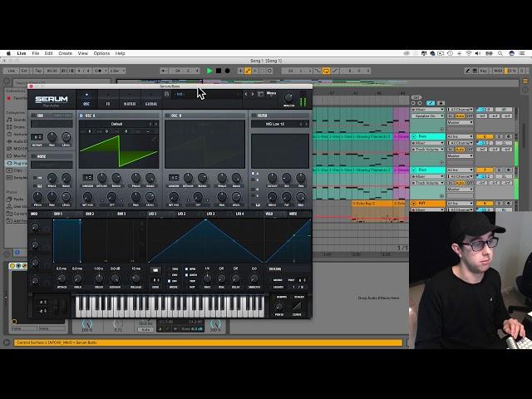Screen dimensions: 532x399
Task: Click the Wi-Fi icon in menu bar
Action: pyautogui.click(x=469, y=53)
